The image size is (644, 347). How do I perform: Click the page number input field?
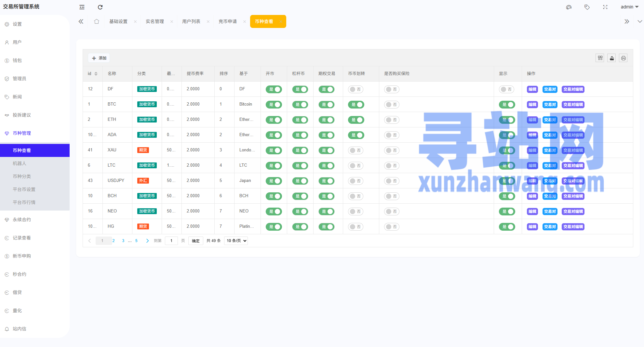[x=171, y=241]
